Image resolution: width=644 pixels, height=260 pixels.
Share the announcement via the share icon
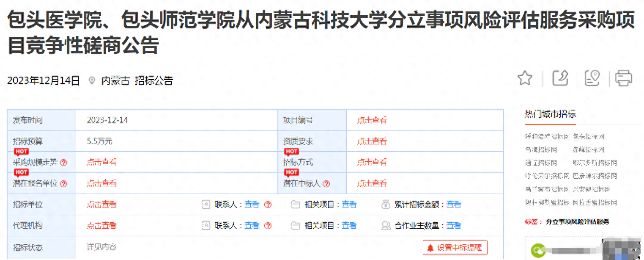click(560, 78)
